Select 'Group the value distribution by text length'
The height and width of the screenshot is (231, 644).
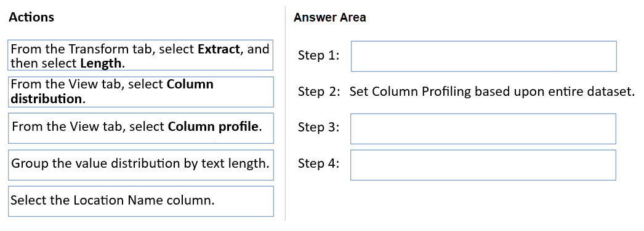[x=140, y=165]
